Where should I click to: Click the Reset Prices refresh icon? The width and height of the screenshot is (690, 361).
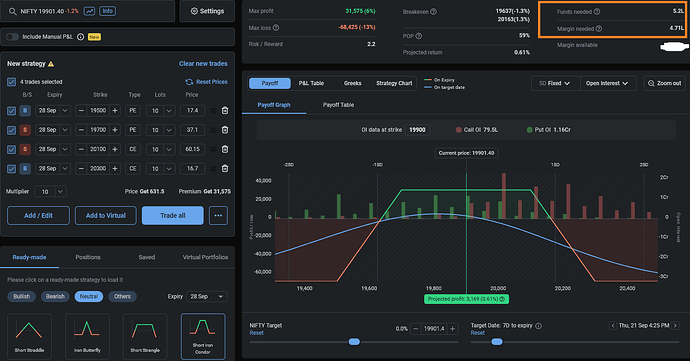tap(189, 82)
